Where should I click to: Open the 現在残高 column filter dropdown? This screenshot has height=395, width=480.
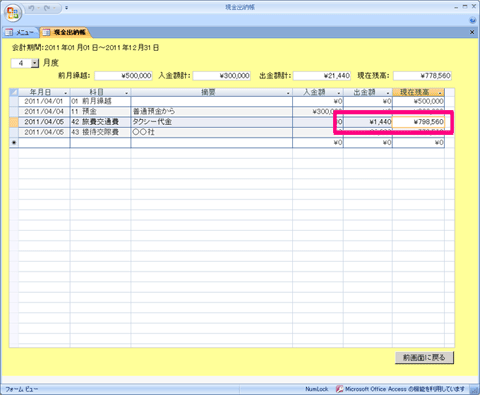coord(440,93)
